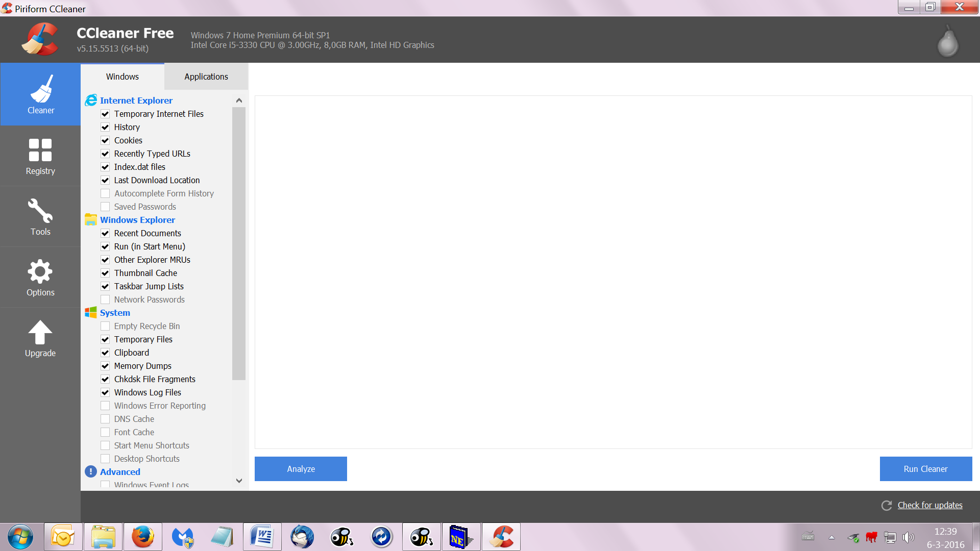Switch to the Applications tab
The height and width of the screenshot is (551, 980).
(x=206, y=77)
